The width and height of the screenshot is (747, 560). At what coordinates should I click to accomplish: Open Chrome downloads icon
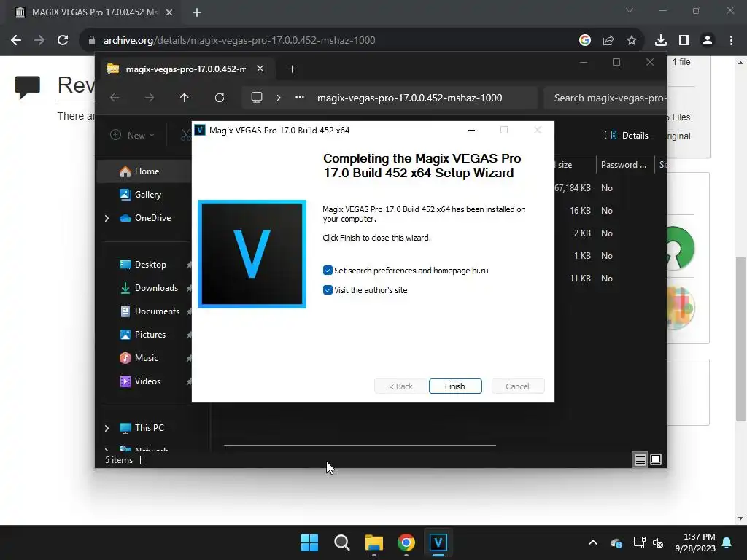[661, 40]
